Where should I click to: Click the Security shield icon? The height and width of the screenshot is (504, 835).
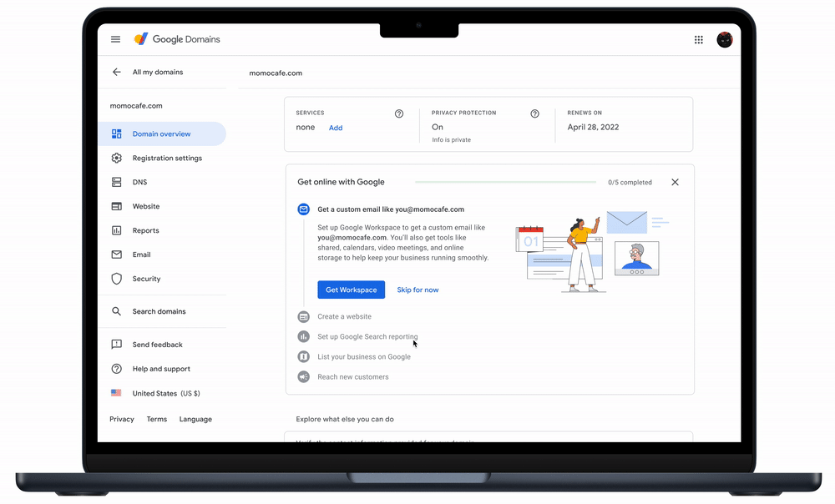(117, 279)
